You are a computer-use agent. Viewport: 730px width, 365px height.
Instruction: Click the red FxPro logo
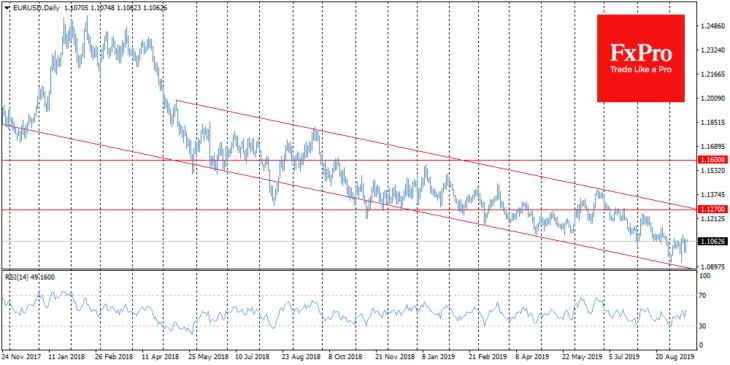(641, 58)
